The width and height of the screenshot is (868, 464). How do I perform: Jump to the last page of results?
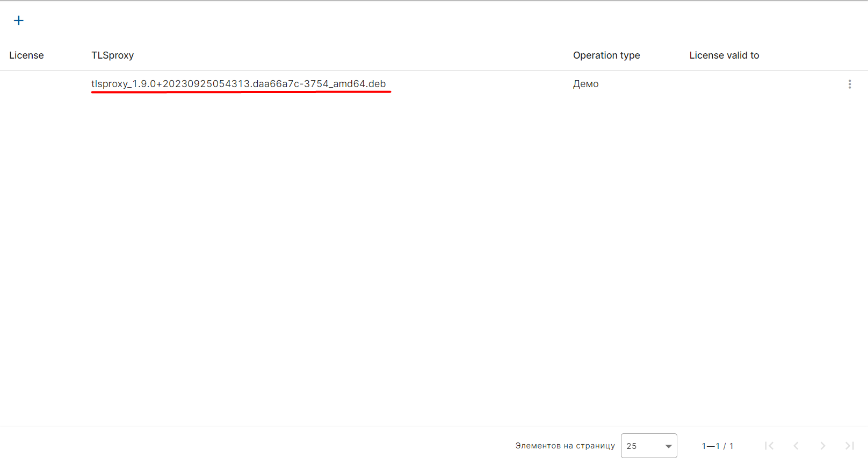click(849, 446)
